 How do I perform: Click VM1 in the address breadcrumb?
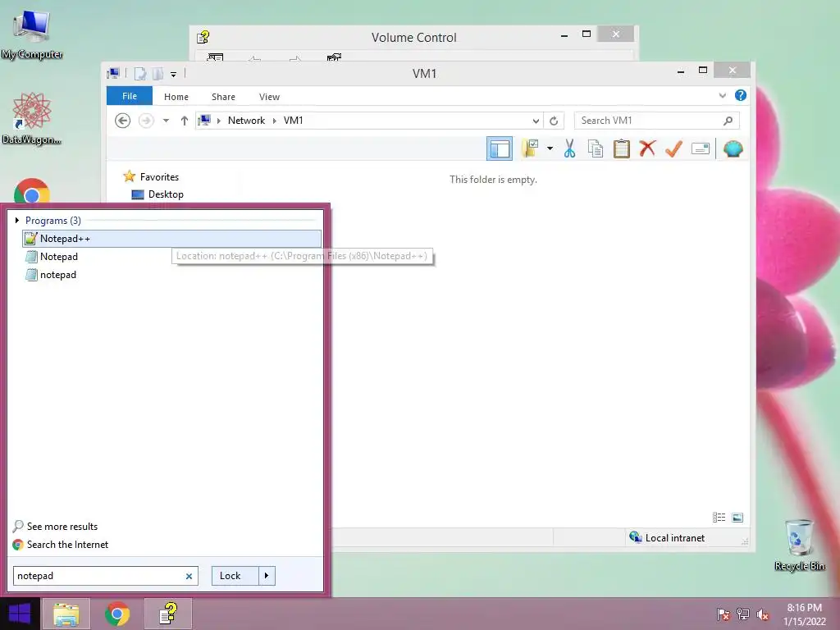[x=293, y=121]
